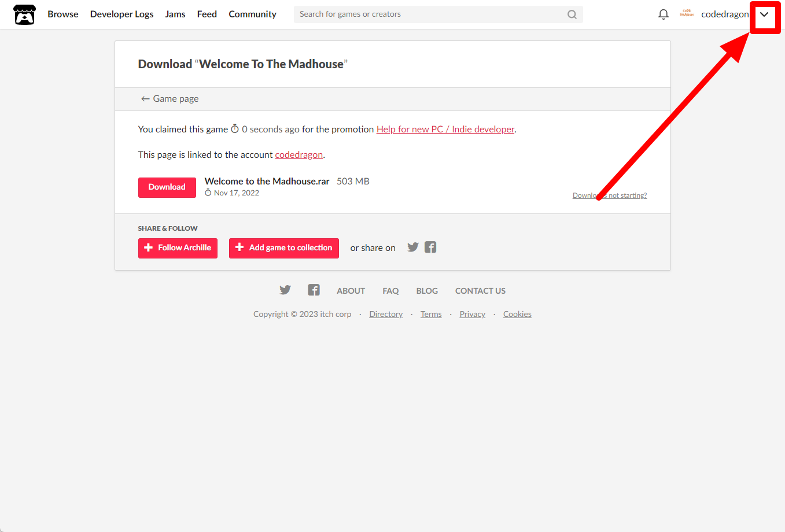
Task: Add game to collection
Action: (284, 248)
